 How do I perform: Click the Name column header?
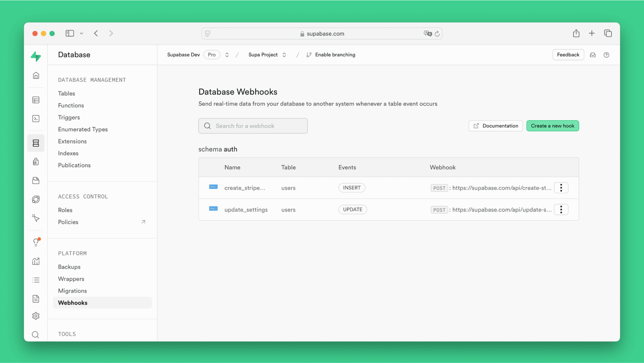(x=232, y=168)
